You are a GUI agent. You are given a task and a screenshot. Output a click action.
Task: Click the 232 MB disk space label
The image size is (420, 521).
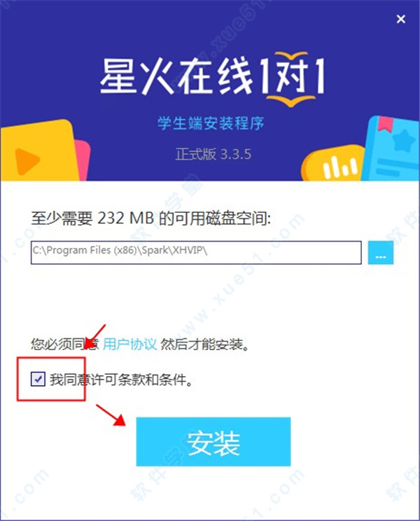150,218
